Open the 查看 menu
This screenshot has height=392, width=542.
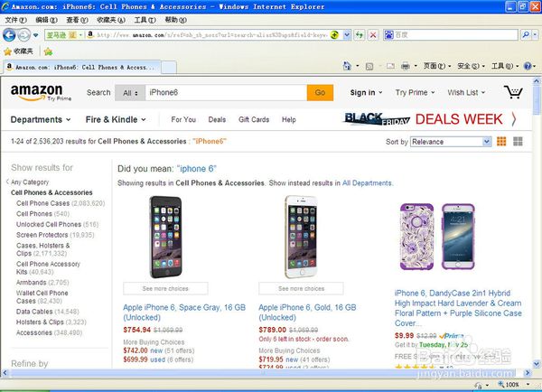(77, 20)
